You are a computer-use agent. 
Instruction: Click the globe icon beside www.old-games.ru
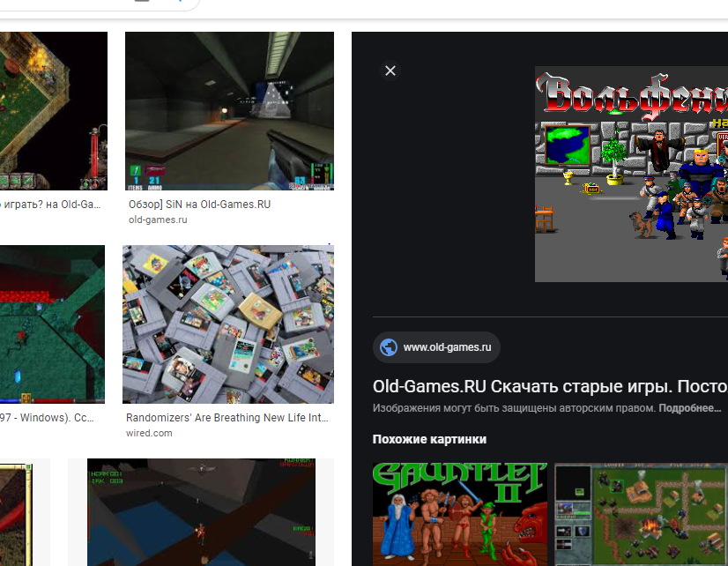389,347
